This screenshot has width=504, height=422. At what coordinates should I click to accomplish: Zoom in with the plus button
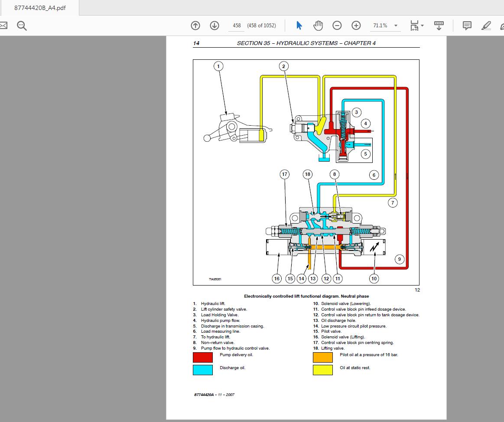coord(356,26)
